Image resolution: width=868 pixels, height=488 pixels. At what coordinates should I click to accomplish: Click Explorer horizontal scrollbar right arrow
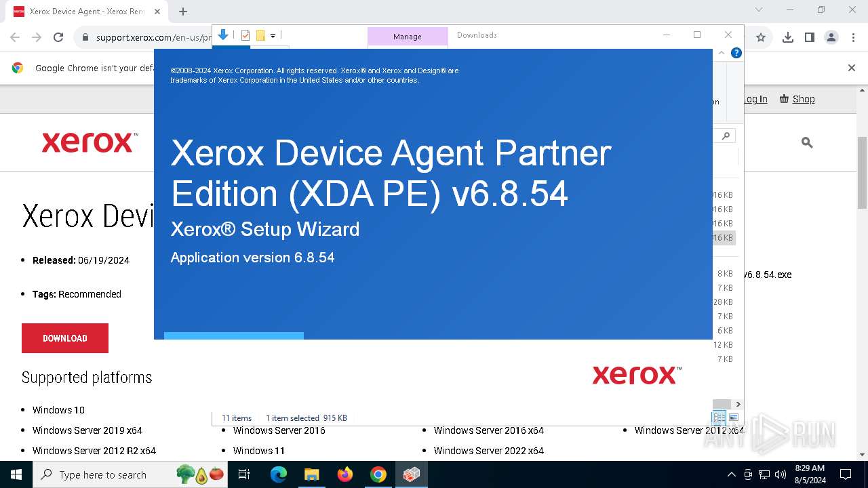738,405
